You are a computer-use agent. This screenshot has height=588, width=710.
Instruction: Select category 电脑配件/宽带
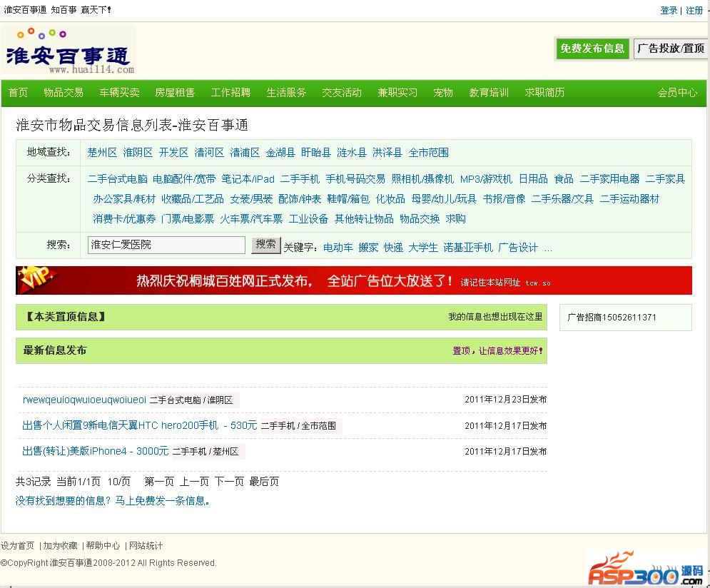(x=184, y=179)
